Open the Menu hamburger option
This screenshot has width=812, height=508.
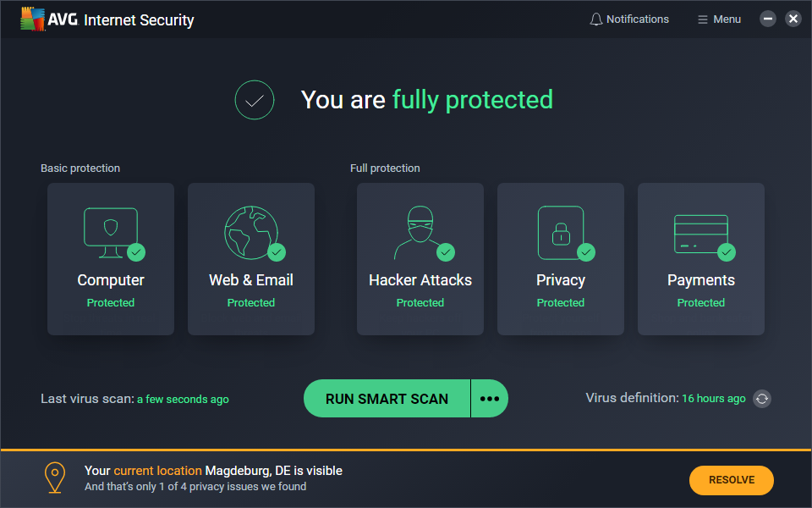click(718, 19)
